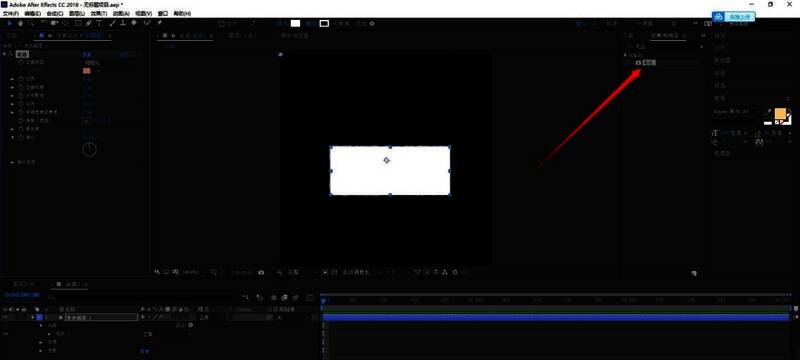Viewport: 800px width, 360px height.
Task: Click the white rectangle shape in viewer
Action: click(x=390, y=170)
